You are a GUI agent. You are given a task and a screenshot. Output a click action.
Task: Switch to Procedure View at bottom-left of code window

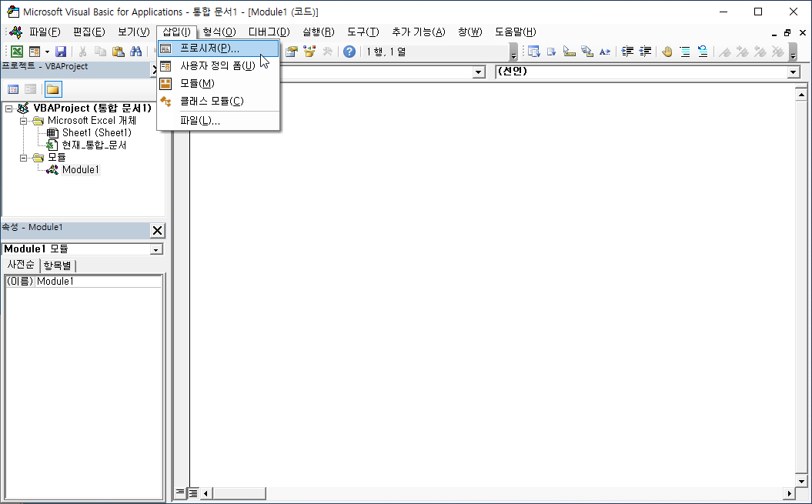click(x=180, y=492)
